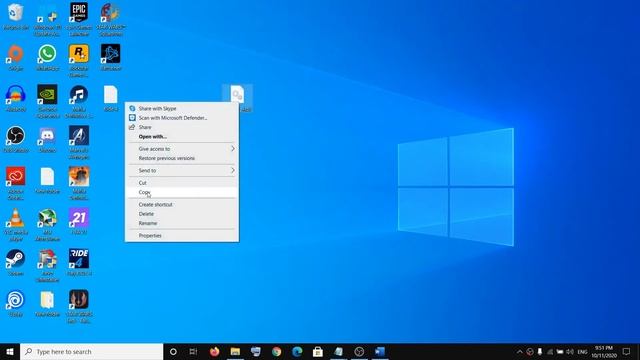Choose Scan with Microsoft Defender
The width and height of the screenshot is (640, 360).
pyautogui.click(x=173, y=118)
